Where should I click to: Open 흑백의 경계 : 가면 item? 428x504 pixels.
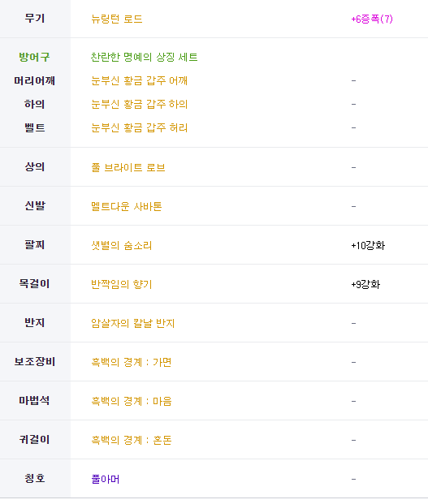pos(132,362)
